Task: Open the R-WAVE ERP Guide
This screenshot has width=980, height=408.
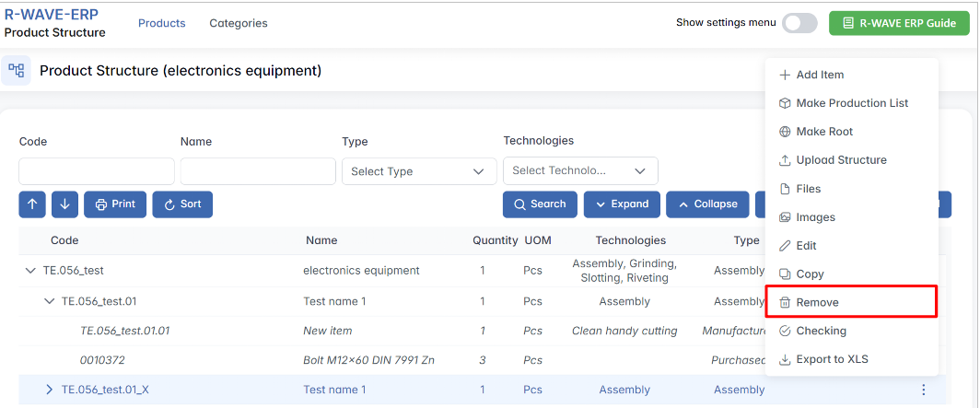Action: click(898, 23)
